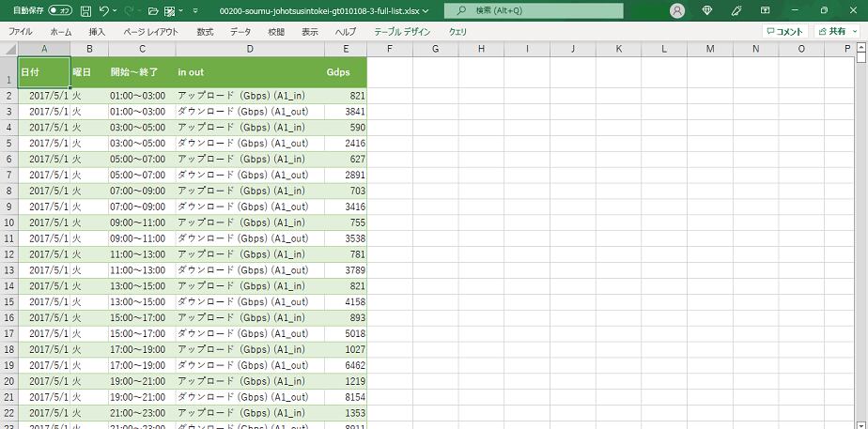The width and height of the screenshot is (868, 429).
Task: Select row 22 header
Action: coord(8,413)
